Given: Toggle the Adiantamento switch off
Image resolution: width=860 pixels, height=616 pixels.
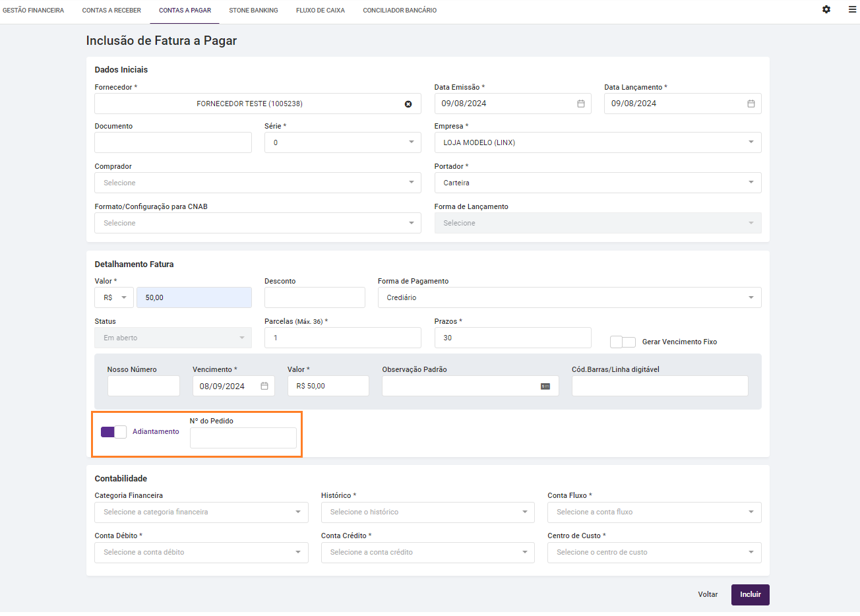Looking at the screenshot, I should pos(113,432).
